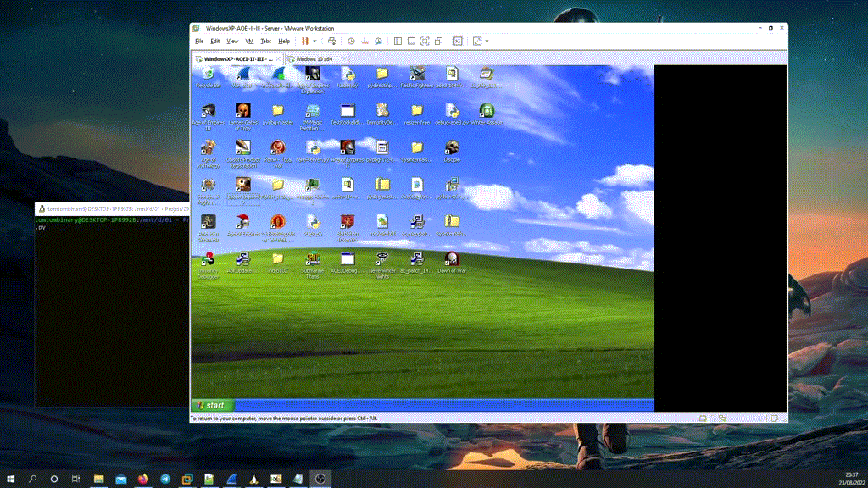868x488 pixels.
Task: Select the AOE3Debug desktop icon
Action: pos(348,263)
